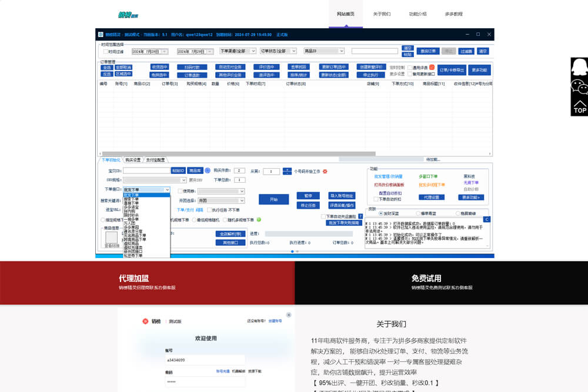Enable the 通用评语 checkbox

409,68
